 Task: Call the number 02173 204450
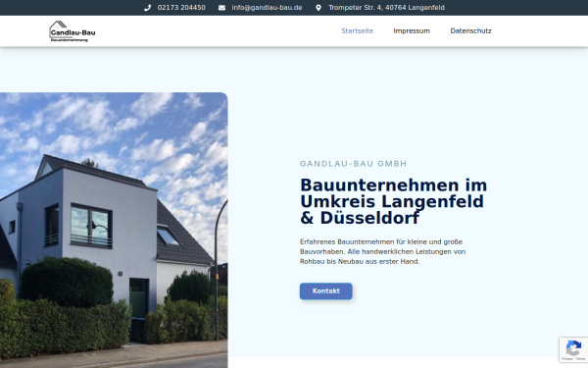tap(181, 8)
